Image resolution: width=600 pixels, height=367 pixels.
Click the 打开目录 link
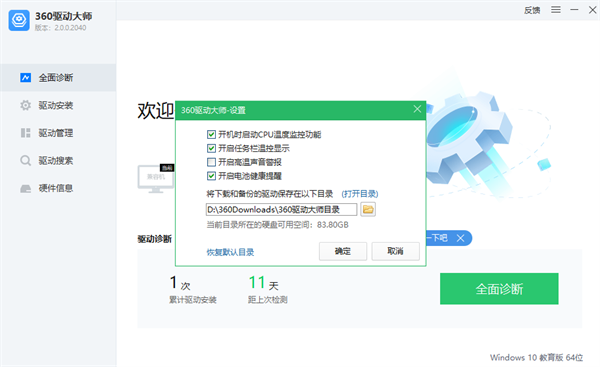pyautogui.click(x=360, y=194)
